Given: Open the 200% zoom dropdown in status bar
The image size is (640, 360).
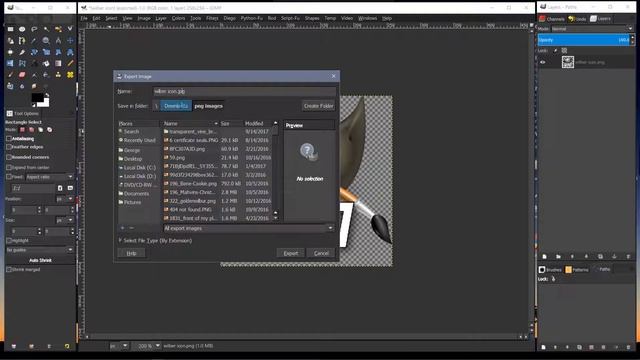Looking at the screenshot, I should pyautogui.click(x=147, y=346).
